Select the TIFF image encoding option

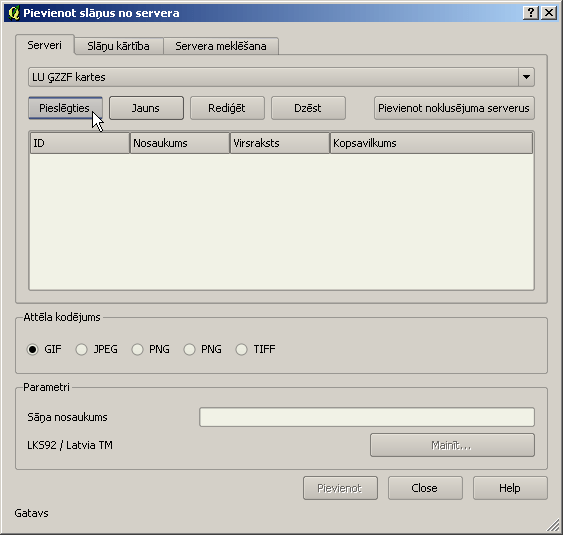click(241, 349)
